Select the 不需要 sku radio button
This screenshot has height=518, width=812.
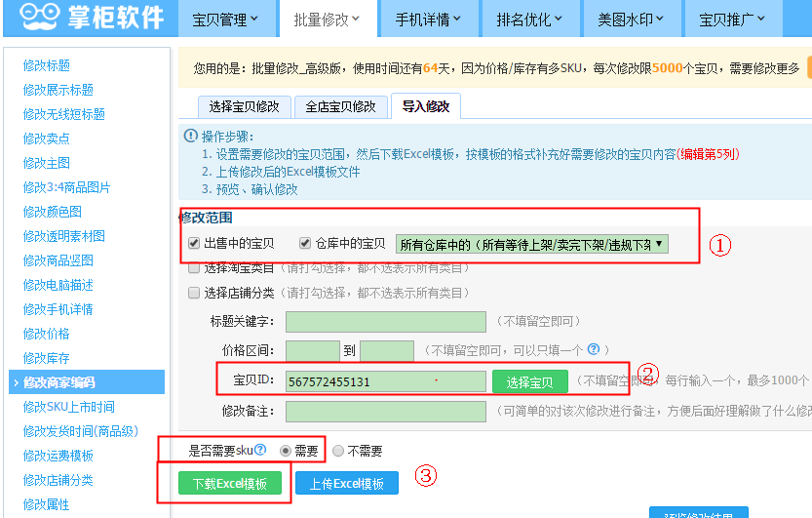pos(338,451)
